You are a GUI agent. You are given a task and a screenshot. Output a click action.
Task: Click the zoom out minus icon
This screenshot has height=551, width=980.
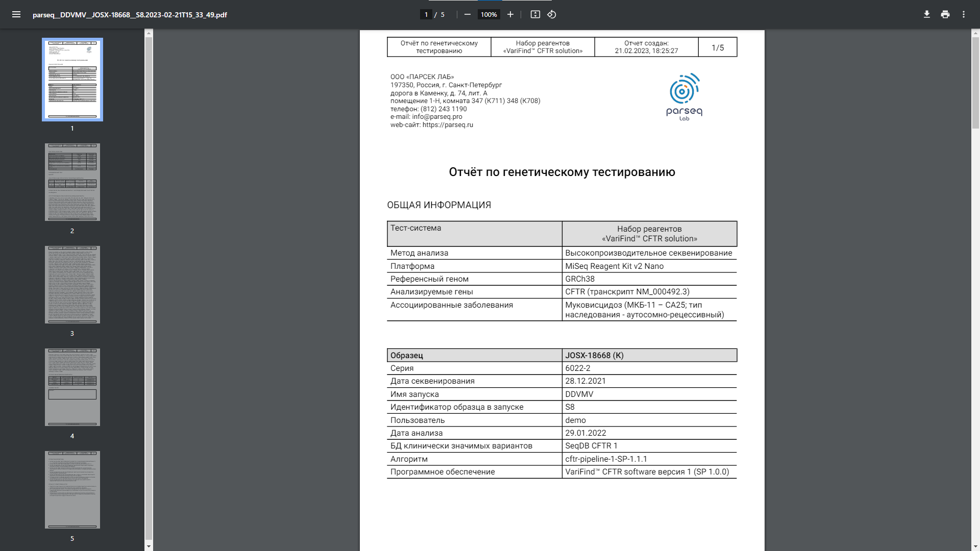click(x=467, y=15)
